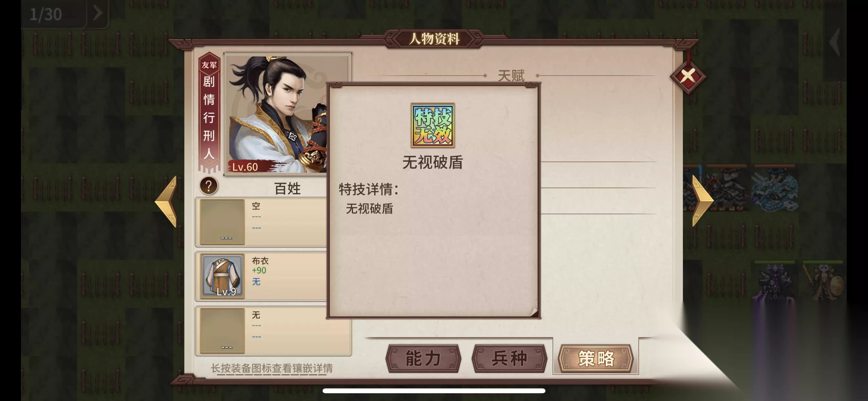Tap the empty accessory slot icon
Viewport: 868px width, 401px height.
[222, 331]
